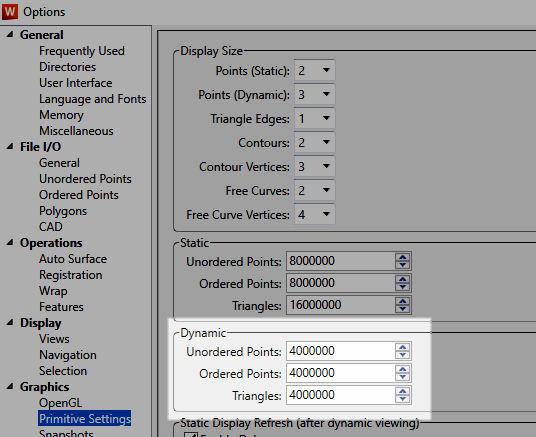Increase Dynamic Triangles with up arrow
Screen dimensions: 536x437
pyautogui.click(x=403, y=391)
